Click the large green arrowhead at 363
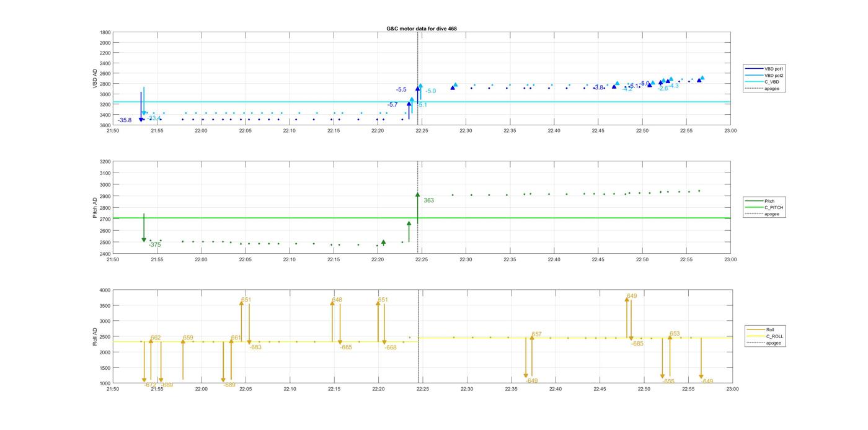868x430 pixels. (x=418, y=195)
